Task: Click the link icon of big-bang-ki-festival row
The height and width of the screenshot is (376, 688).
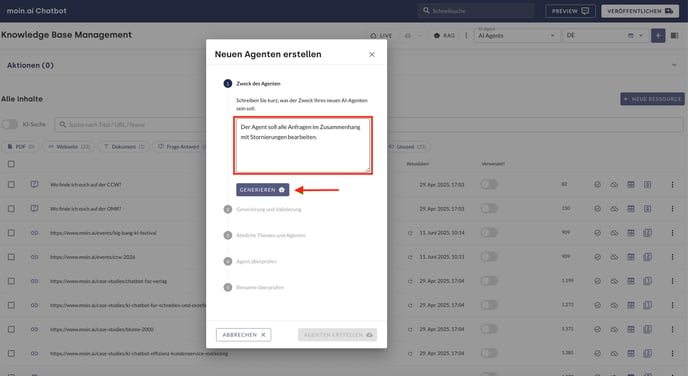Action: [34, 233]
